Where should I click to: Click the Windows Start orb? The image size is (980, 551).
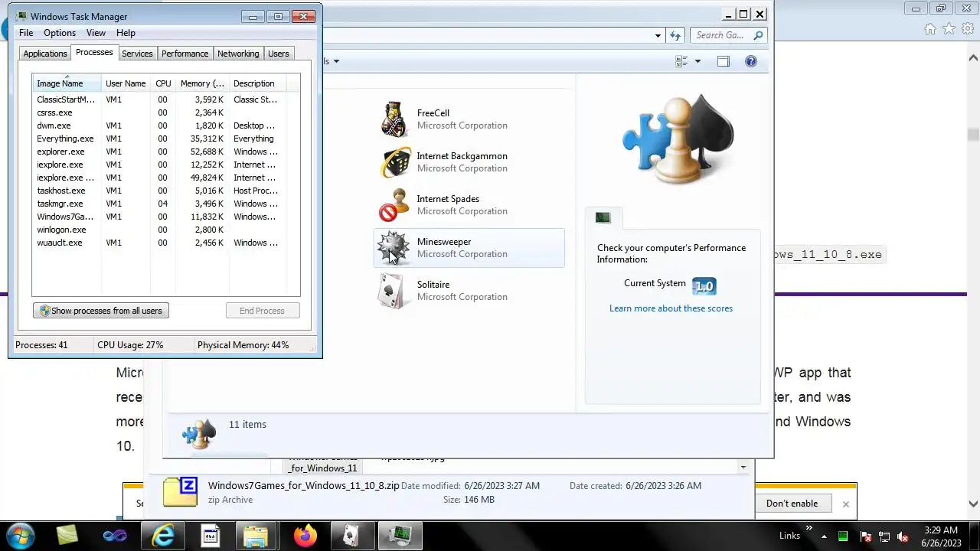point(20,535)
